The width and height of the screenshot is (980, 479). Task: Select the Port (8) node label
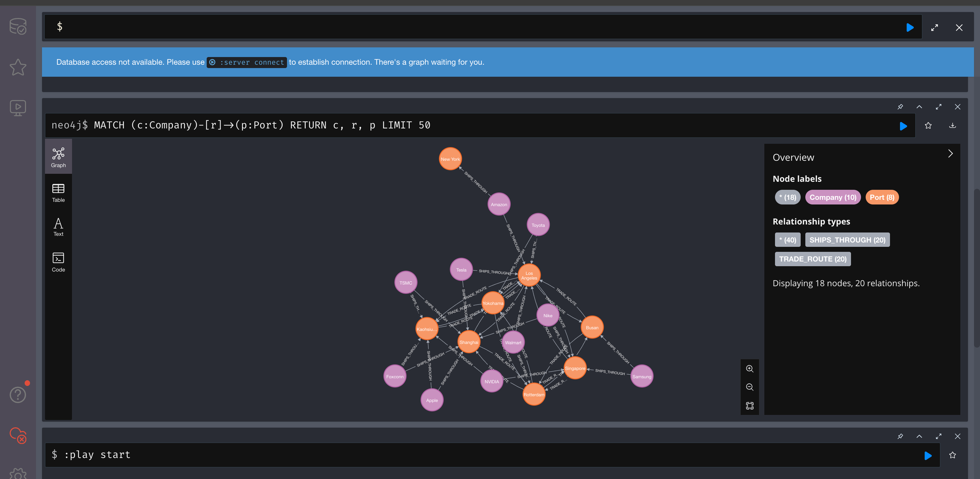point(882,197)
